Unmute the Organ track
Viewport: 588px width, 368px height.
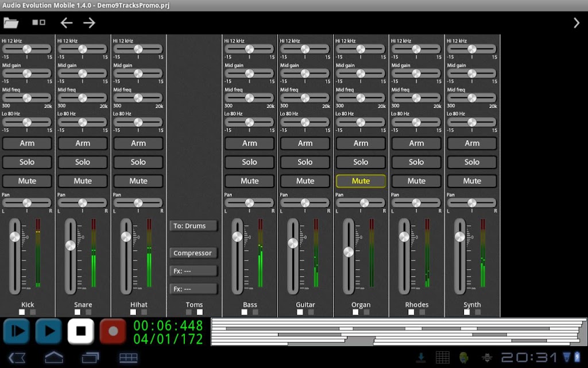point(361,181)
